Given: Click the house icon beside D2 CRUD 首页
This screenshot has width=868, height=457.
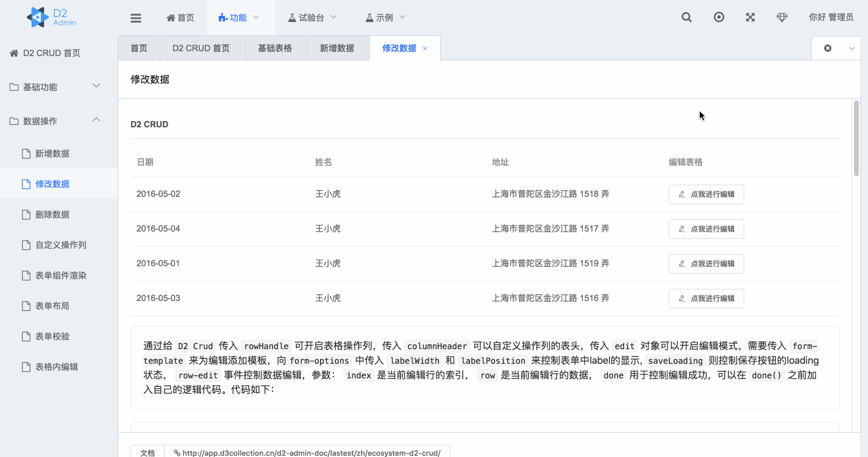Looking at the screenshot, I should pyautogui.click(x=14, y=53).
